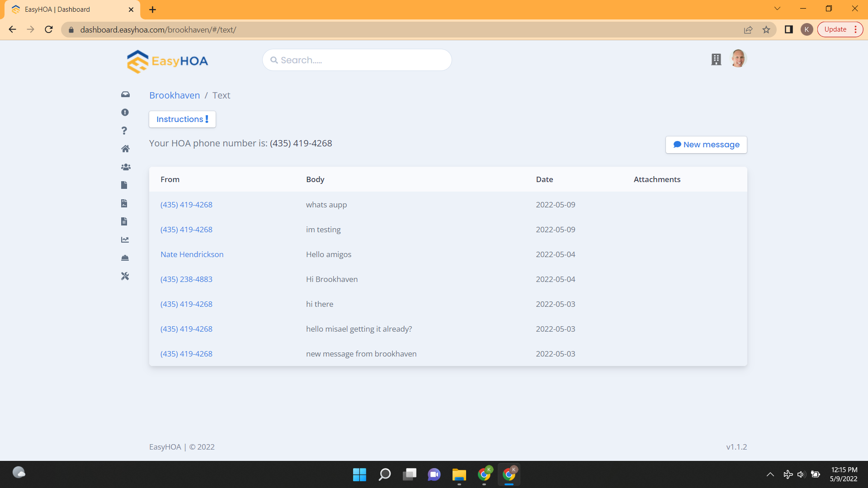868x488 pixels.
Task: Click the Date column header to sort
Action: (x=544, y=179)
